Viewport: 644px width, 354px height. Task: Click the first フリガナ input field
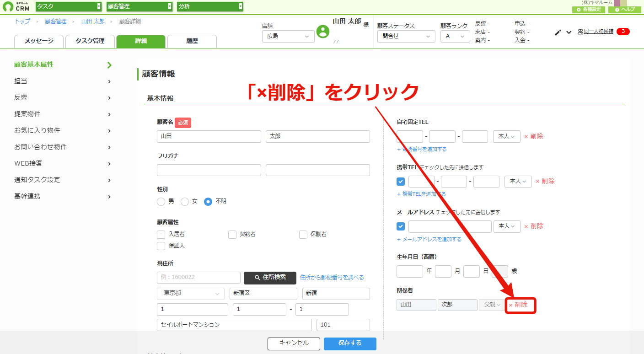[x=209, y=170]
